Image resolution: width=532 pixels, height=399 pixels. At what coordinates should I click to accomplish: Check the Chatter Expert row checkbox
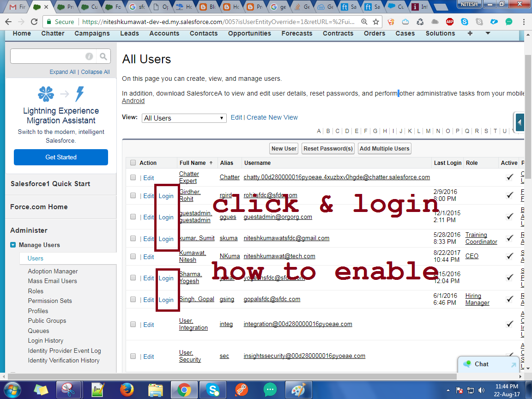point(133,177)
